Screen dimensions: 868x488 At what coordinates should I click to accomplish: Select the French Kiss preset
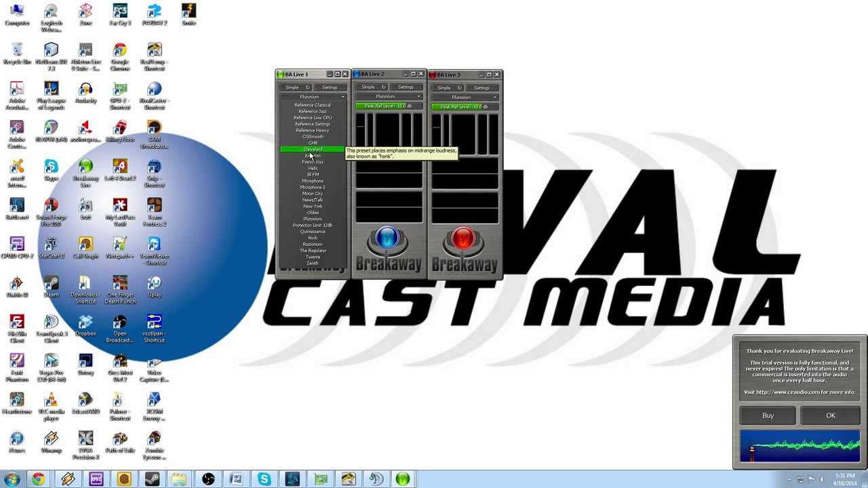pyautogui.click(x=313, y=162)
